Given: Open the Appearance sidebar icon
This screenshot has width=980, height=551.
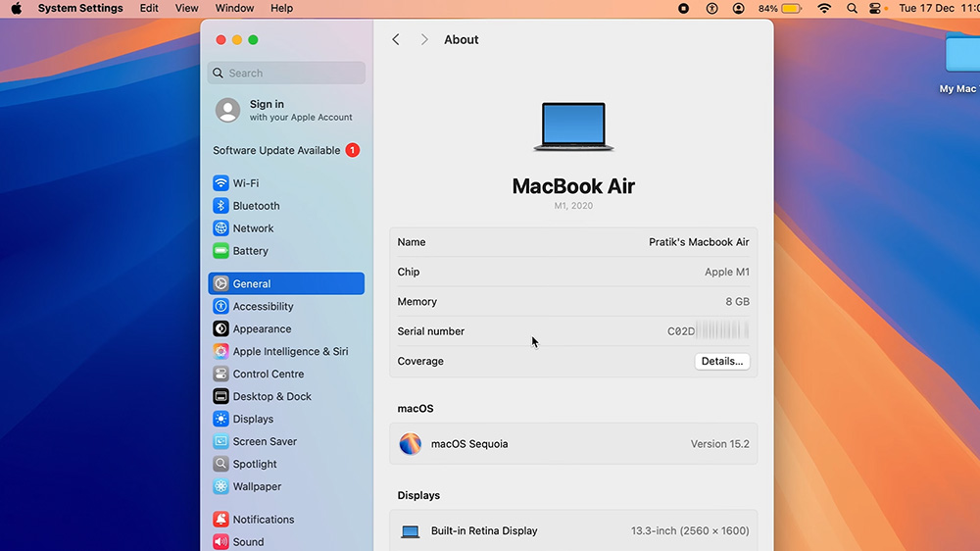Looking at the screenshot, I should coord(220,329).
